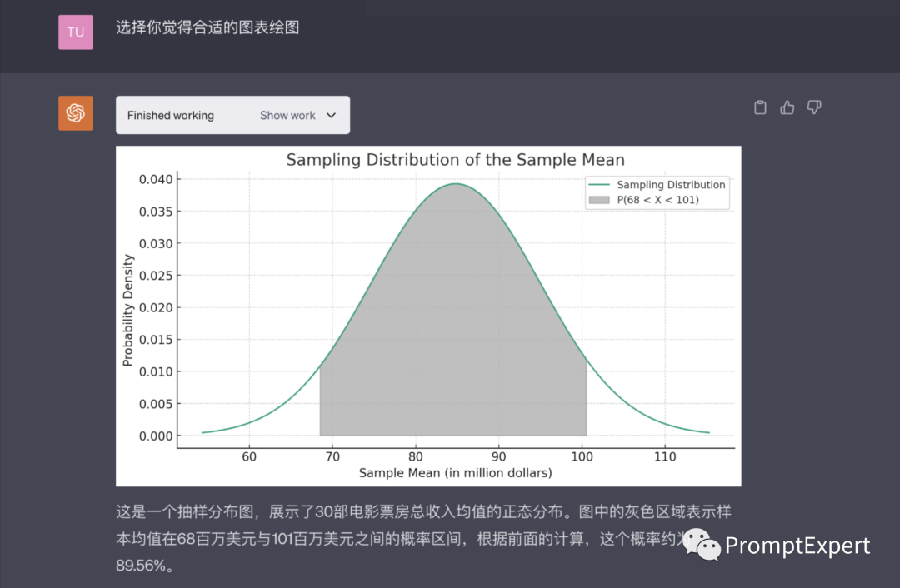Click the green Sampling Distribution legend line
The width and height of the screenshot is (900, 588).
pyautogui.click(x=599, y=185)
